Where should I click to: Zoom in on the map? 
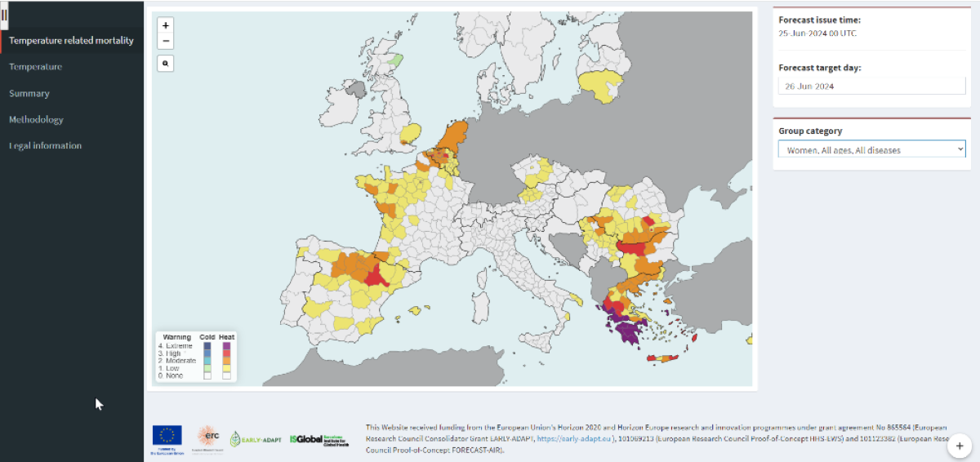tap(166, 26)
